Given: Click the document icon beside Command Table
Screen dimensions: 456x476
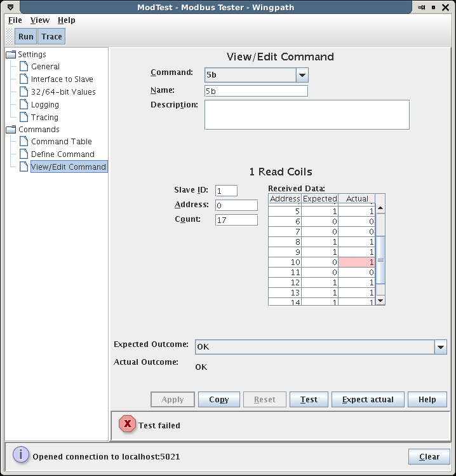Looking at the screenshot, I should click(x=23, y=141).
